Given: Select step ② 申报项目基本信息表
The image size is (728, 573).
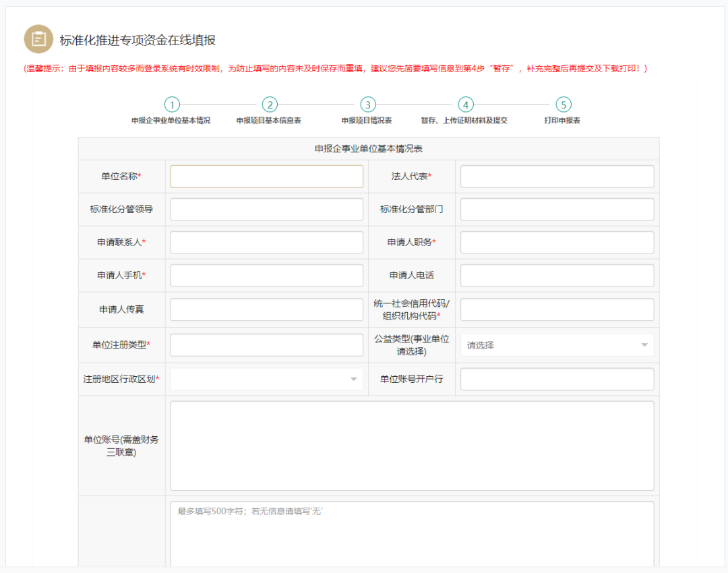Looking at the screenshot, I should pos(270,105).
